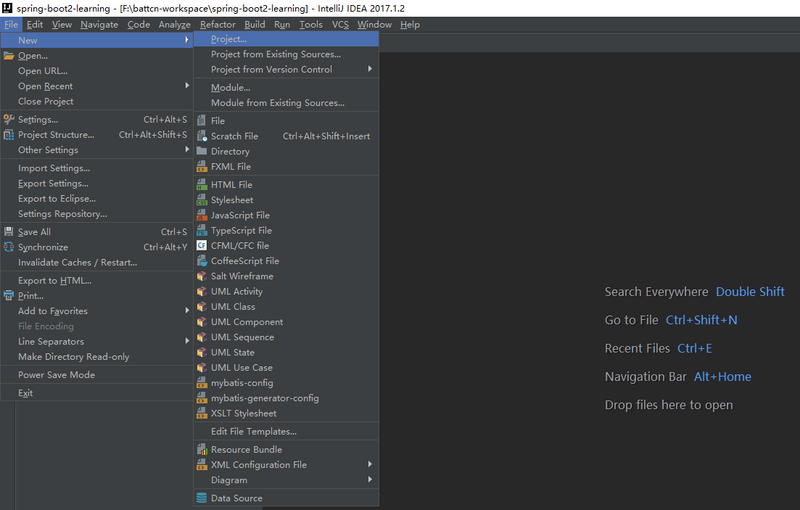Click the Save All disk icon
This screenshot has height=510, width=800.
9,232
